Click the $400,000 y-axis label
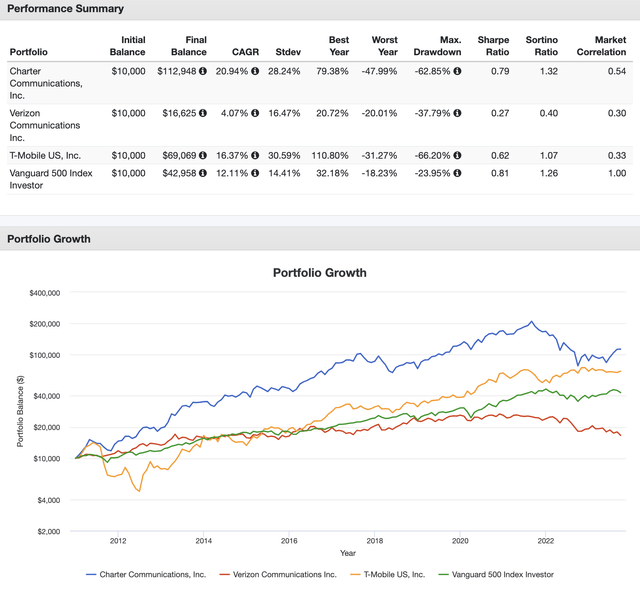 [x=45, y=293]
